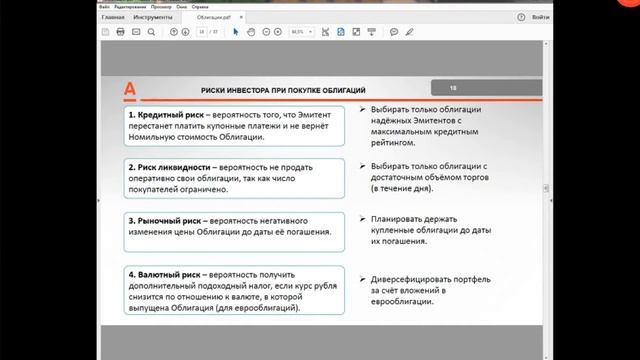Click the fit width scrolling icon
The image size is (640, 360).
tap(325, 32)
